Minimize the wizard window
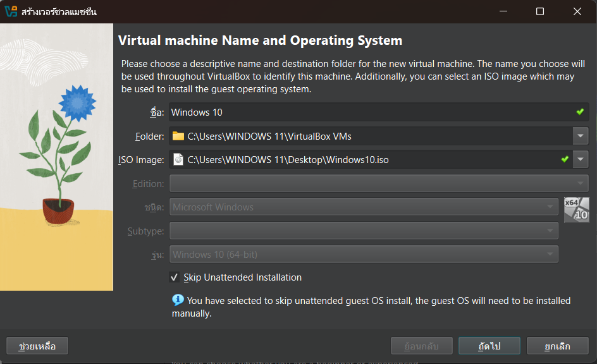 [x=503, y=11]
